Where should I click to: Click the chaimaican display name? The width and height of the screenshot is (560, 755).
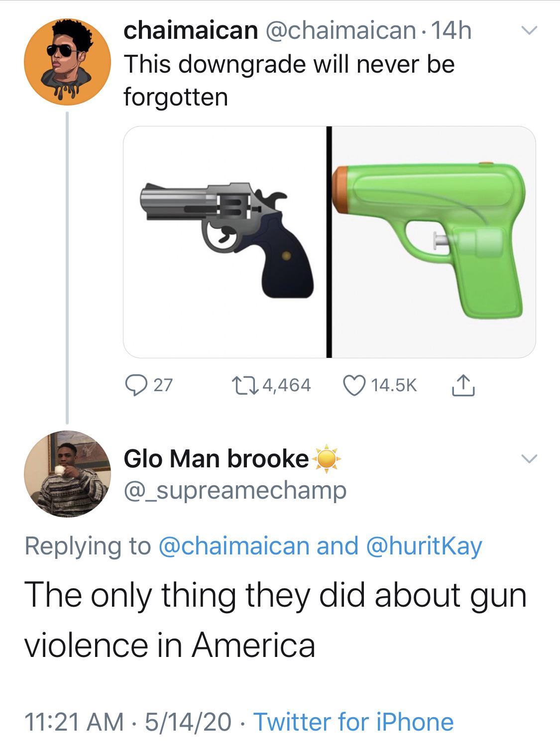[x=191, y=31]
